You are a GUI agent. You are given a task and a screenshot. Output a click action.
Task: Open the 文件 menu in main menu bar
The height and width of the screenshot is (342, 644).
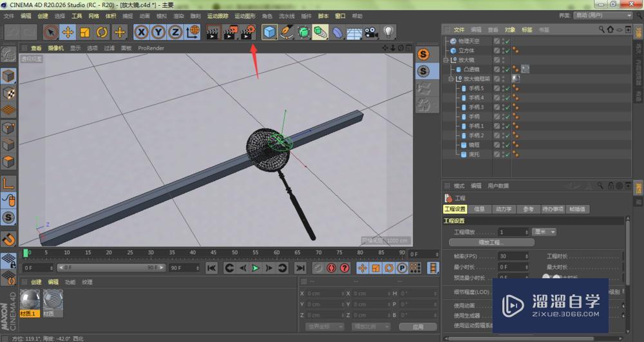pyautogui.click(x=8, y=16)
